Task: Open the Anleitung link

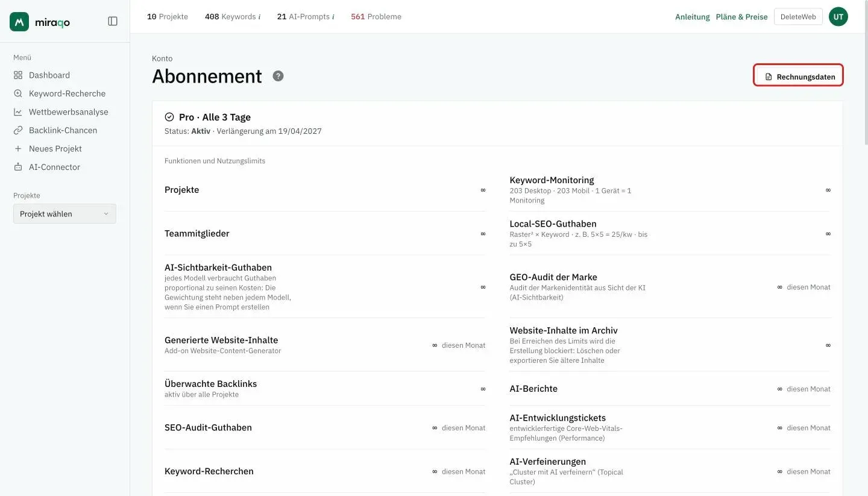Action: coord(693,17)
